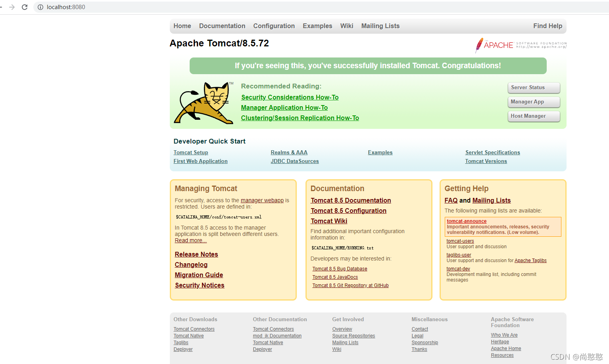Open Servlet Specifications link
The width and height of the screenshot is (609, 364).
click(x=492, y=152)
